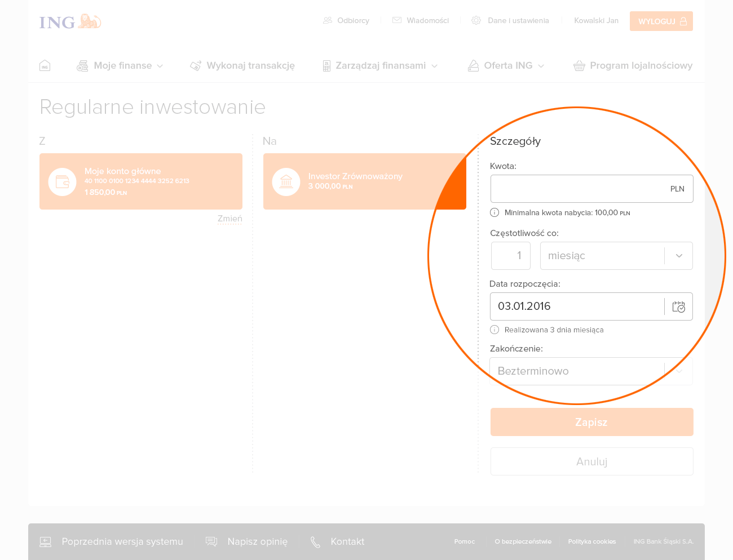
Task: Click the Program lojalnościowy basket icon
Action: (579, 66)
